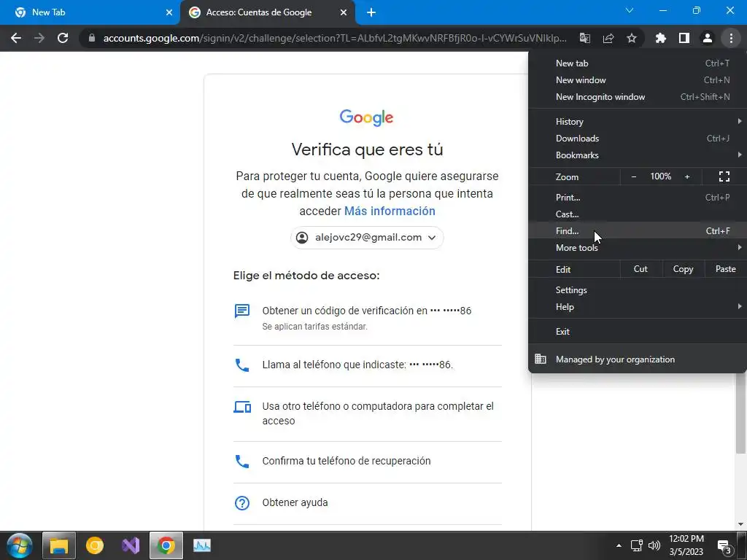This screenshot has height=560, width=747.
Task: Click Copy in the Edit row
Action: click(683, 269)
